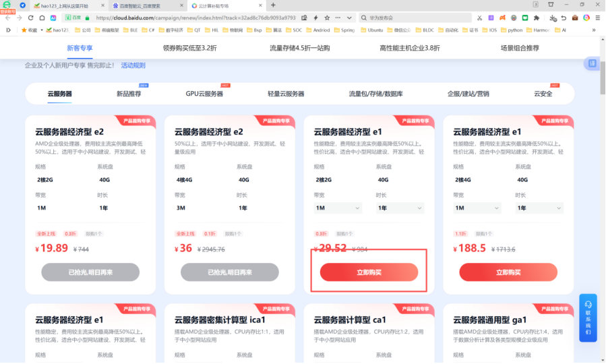This screenshot has width=606, height=364.
Task: Open 时长 1年 dropdown on e1 2核2G card
Action: [400, 208]
